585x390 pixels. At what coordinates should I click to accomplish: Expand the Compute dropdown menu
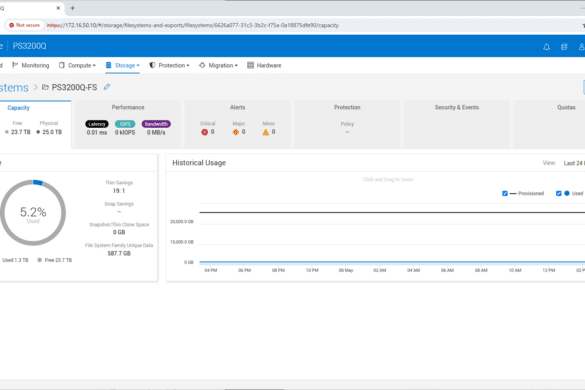coord(77,65)
